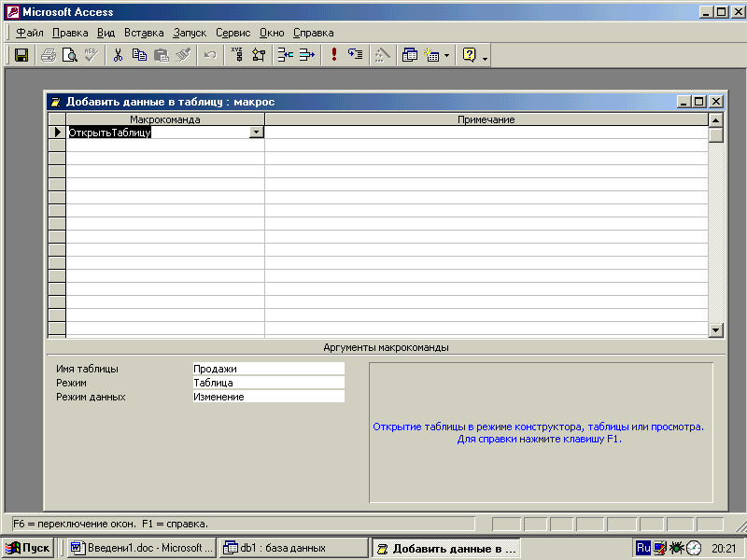Viewport: 747px width, 560px height.
Task: Click the Режим данных label
Action: (x=91, y=397)
